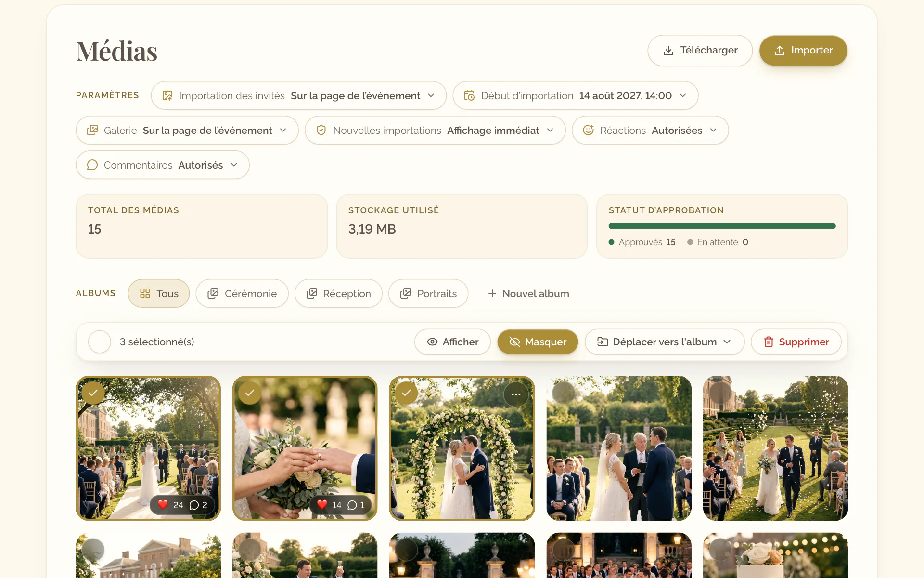Click the three-dots menu on kissing photo
924x578 pixels.
(516, 394)
